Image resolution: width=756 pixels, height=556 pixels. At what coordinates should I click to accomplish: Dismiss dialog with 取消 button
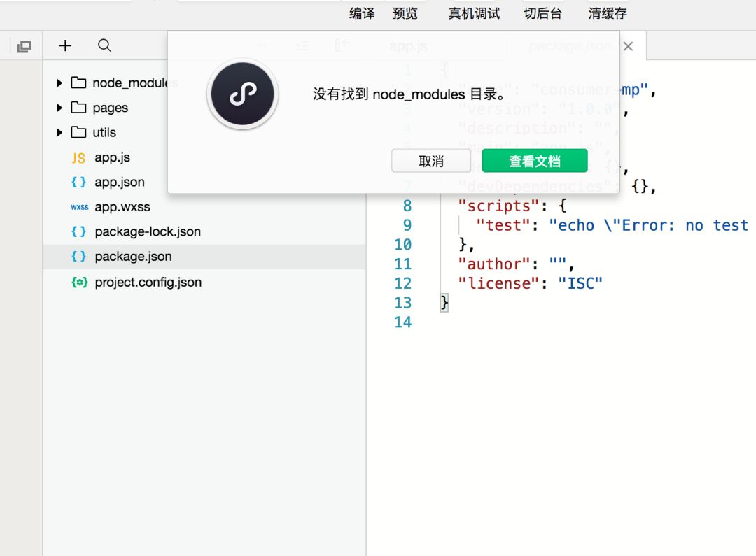(431, 161)
